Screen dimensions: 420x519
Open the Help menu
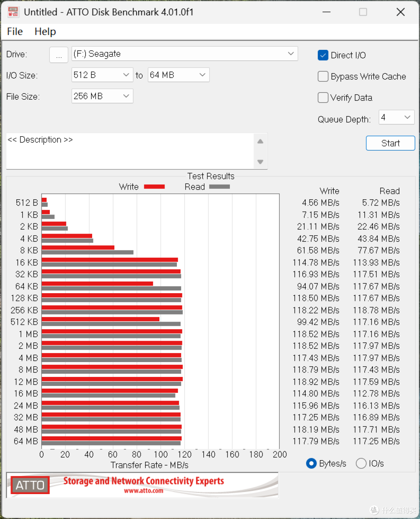(x=45, y=32)
